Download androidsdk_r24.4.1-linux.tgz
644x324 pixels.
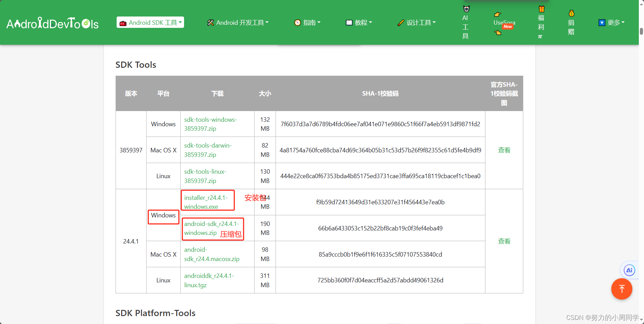(209, 280)
